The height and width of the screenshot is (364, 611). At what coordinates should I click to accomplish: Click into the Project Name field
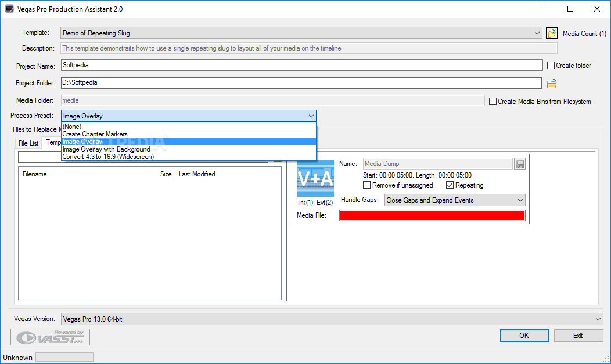301,65
